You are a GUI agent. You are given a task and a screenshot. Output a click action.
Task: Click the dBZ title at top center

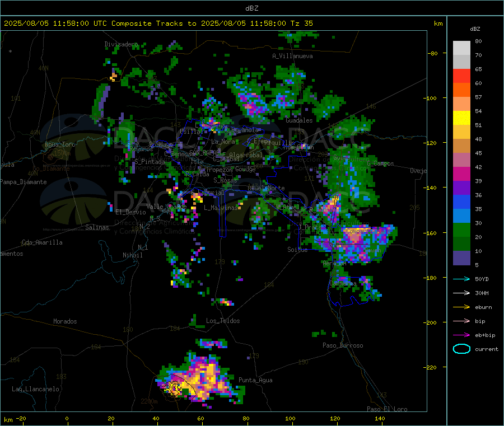point(251,8)
